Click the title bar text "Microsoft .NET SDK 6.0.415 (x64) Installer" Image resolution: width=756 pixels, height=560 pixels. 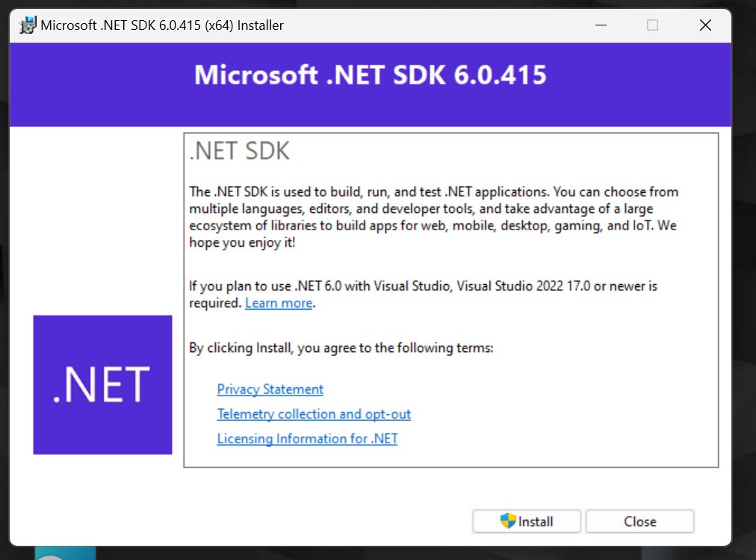pos(162,25)
